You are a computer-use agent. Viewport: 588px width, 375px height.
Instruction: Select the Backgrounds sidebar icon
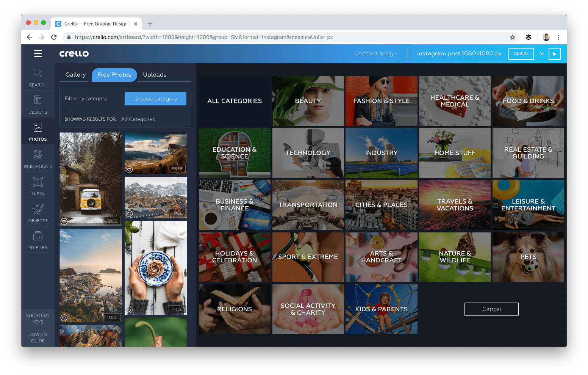[38, 158]
